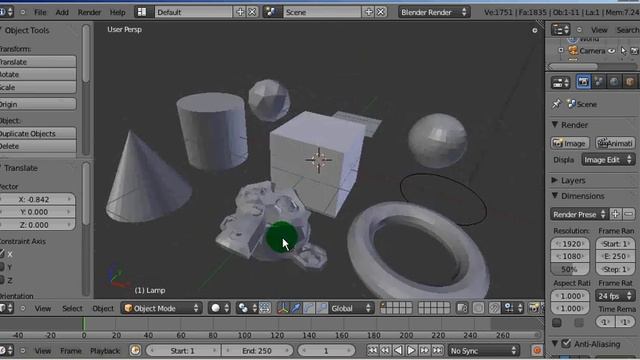640x360 pixels.
Task: Click the Origin button
Action: point(38,104)
